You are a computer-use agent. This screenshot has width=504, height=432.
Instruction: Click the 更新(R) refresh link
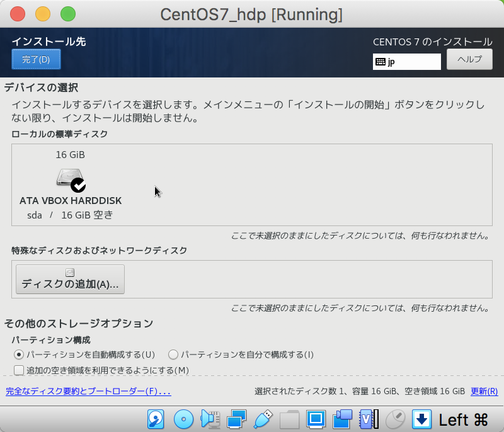[x=484, y=391]
